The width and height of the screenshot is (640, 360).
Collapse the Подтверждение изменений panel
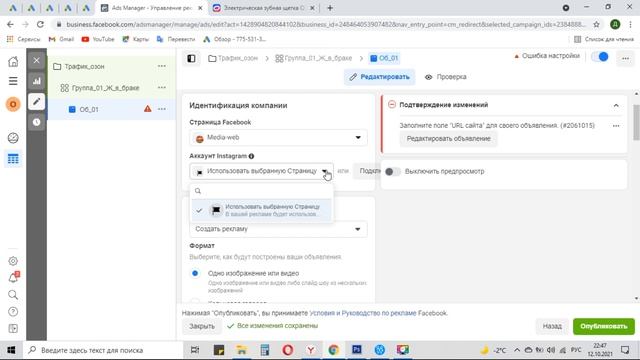(616, 105)
